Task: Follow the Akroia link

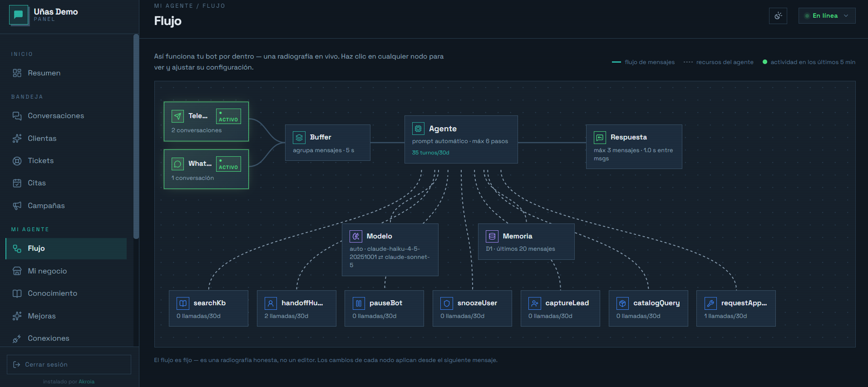Action: 86,382
